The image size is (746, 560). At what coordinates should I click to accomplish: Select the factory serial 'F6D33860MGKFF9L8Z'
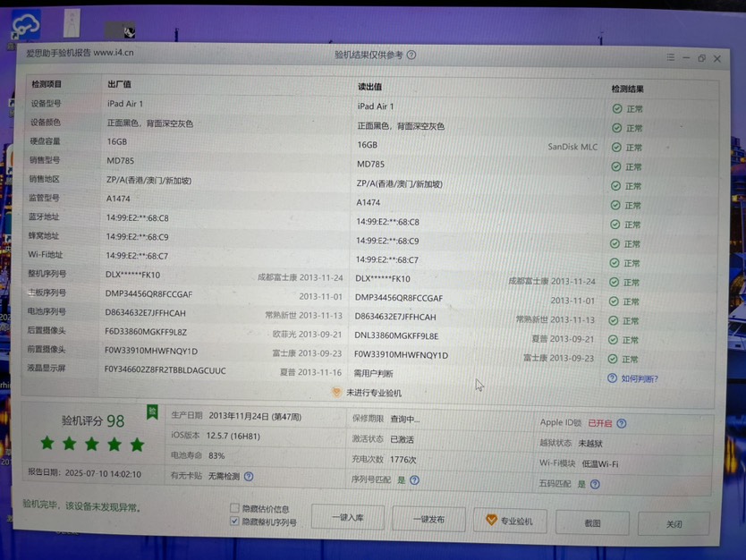146,332
